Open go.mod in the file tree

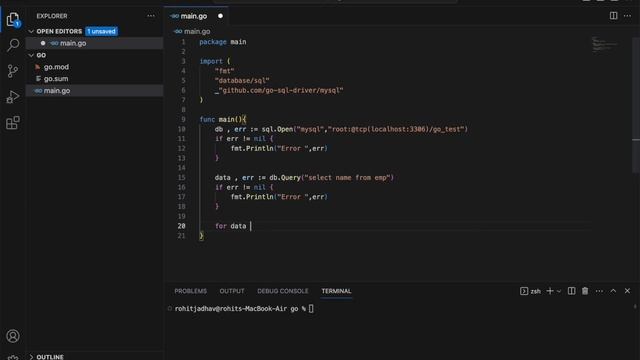(56, 67)
